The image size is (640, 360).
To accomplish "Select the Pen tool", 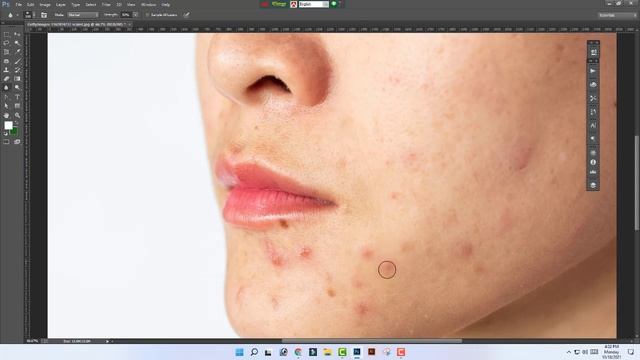I will click(6, 97).
